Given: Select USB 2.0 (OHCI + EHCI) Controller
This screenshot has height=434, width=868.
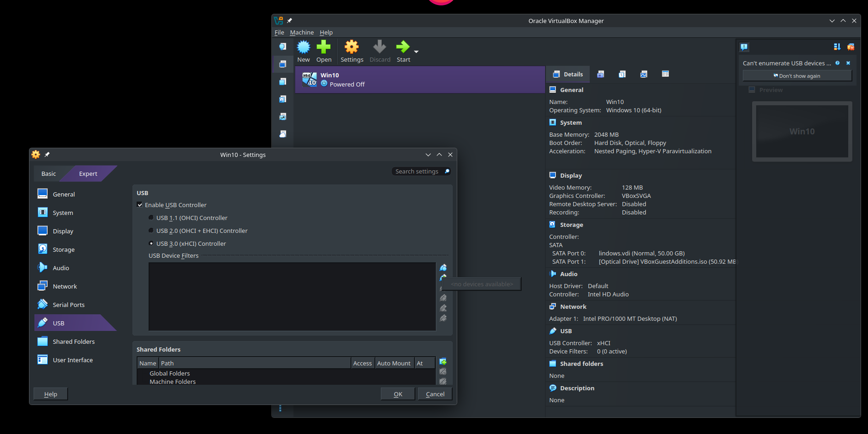Looking at the screenshot, I should (x=151, y=231).
